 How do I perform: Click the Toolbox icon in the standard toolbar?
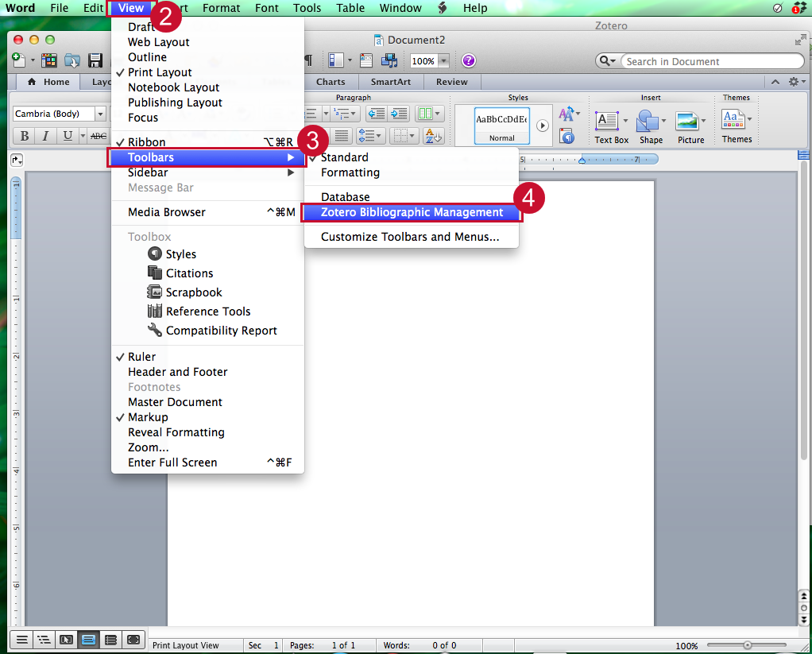click(x=366, y=60)
